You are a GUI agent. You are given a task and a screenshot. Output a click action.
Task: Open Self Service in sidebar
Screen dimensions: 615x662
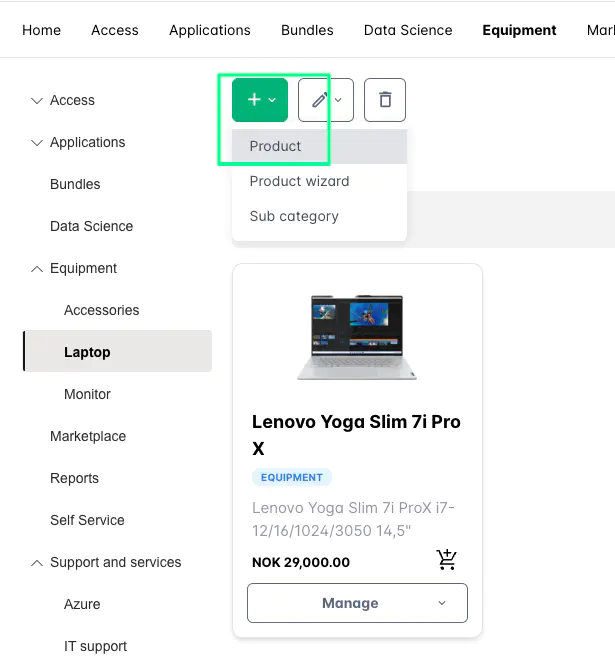point(87,520)
